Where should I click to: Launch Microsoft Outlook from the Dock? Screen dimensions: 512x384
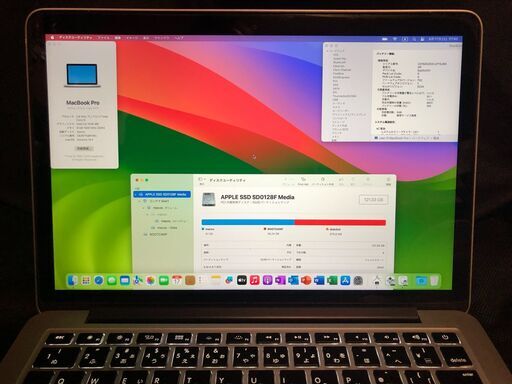(x=293, y=281)
